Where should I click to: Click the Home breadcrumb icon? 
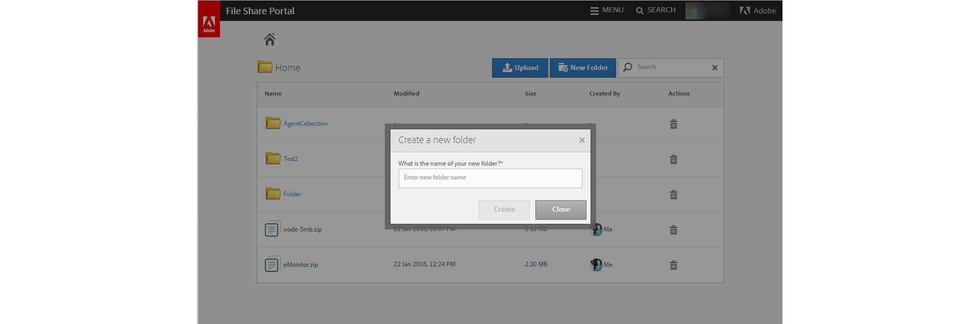click(270, 39)
